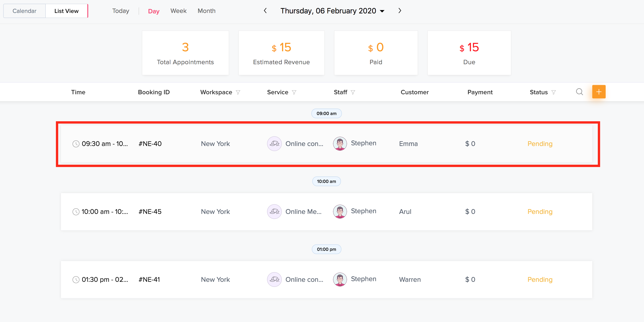Go to next day arrow
644x322 pixels.
[400, 11]
